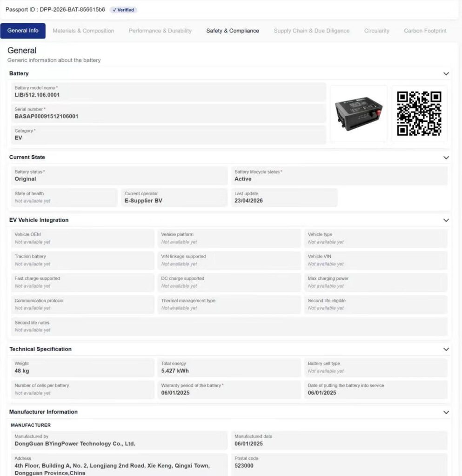This screenshot has height=476, width=462.
Task: Open the Circularity tab
Action: pyautogui.click(x=377, y=31)
